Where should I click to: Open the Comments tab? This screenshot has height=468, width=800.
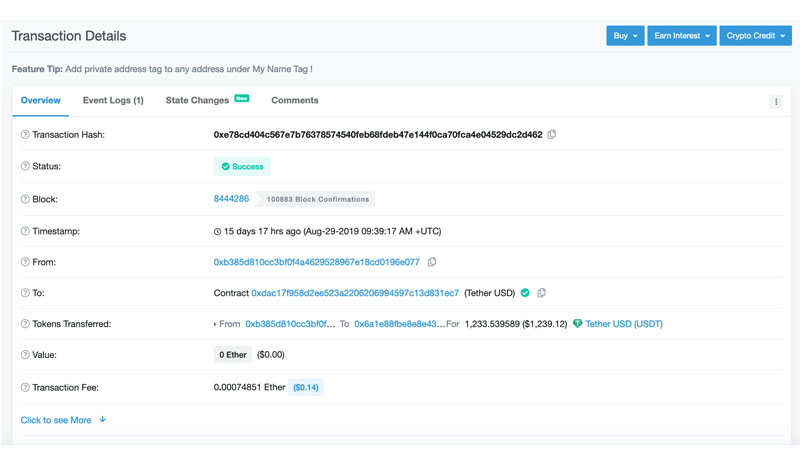point(294,101)
